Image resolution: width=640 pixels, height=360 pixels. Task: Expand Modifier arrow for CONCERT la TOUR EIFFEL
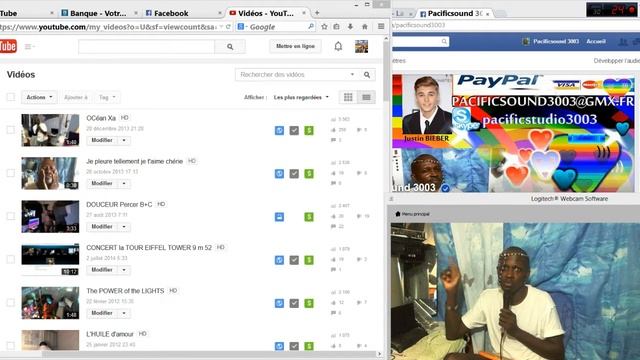[124, 270]
